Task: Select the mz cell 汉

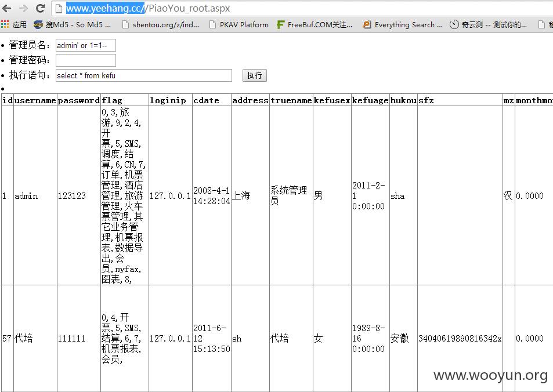Action: [509, 195]
